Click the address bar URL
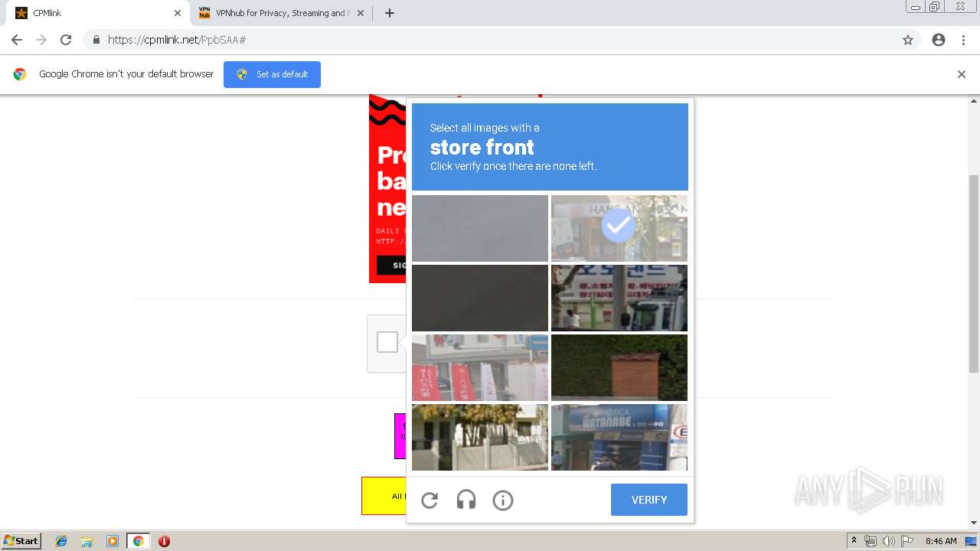 tap(177, 40)
